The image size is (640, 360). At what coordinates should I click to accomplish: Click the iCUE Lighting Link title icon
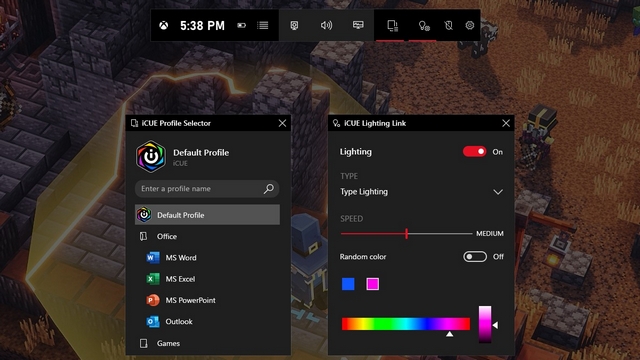pos(336,123)
